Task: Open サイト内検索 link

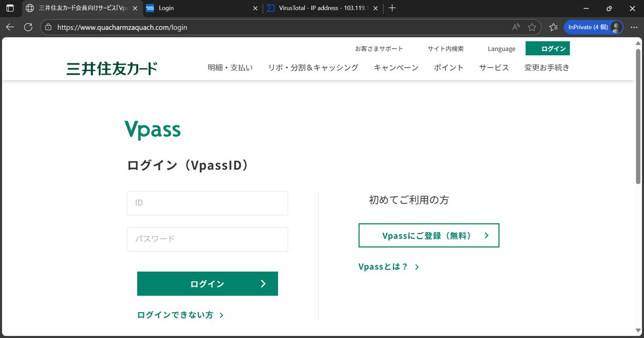Action: [445, 49]
